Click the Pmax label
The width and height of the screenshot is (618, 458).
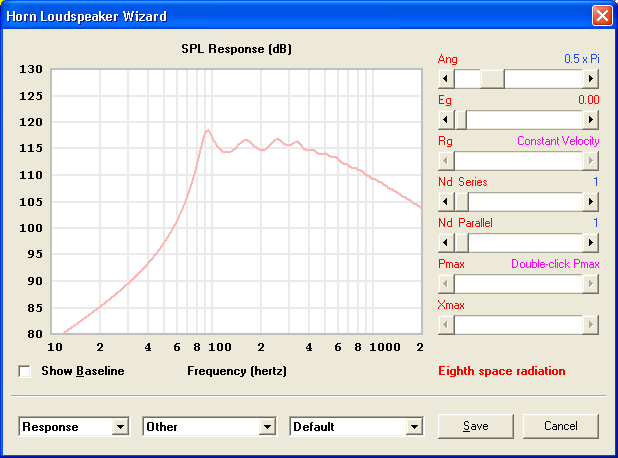tap(451, 264)
